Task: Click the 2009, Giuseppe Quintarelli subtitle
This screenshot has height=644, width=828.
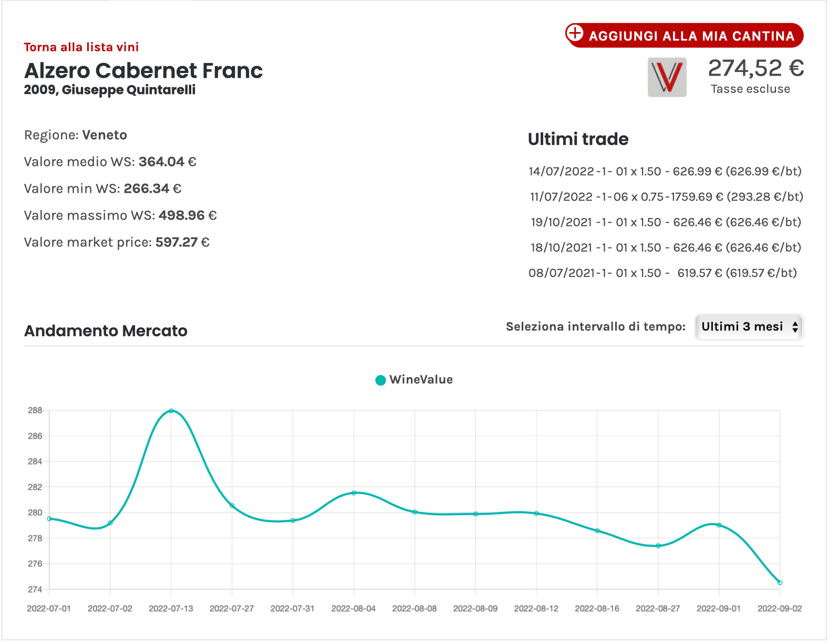Action: tap(110, 90)
